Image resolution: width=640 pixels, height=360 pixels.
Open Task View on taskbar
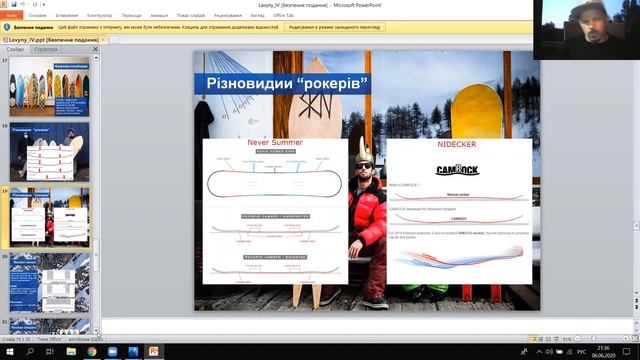click(50, 351)
